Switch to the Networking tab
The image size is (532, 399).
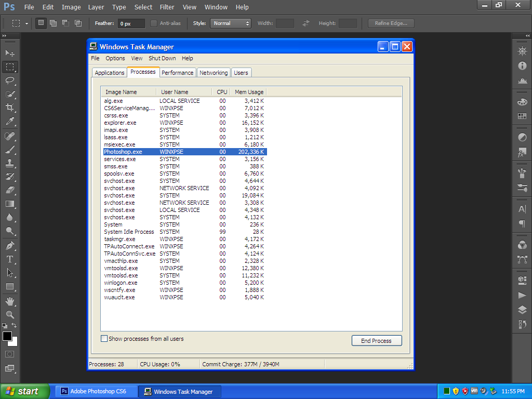pos(214,73)
